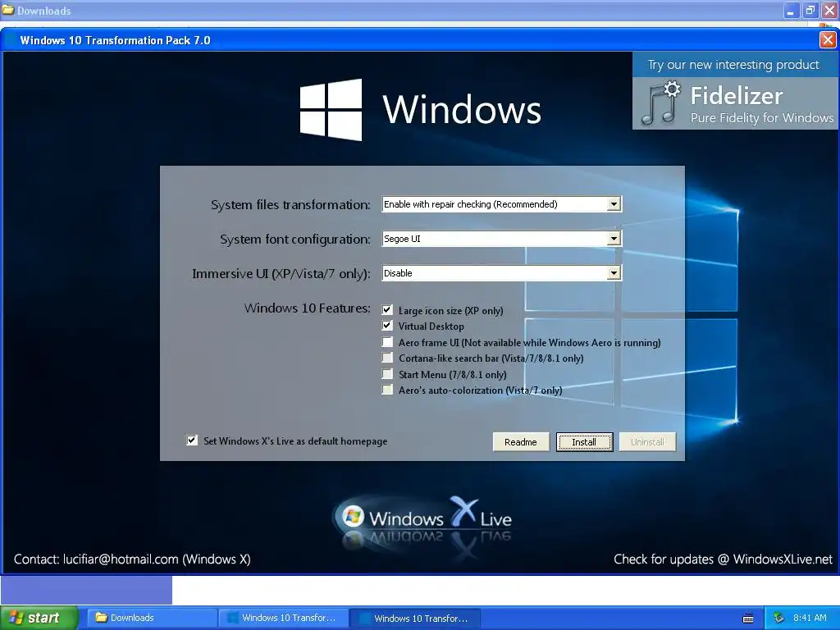
Task: Toggle Start Menu (7/8/8.1 only) checkbox
Action: [x=387, y=374]
